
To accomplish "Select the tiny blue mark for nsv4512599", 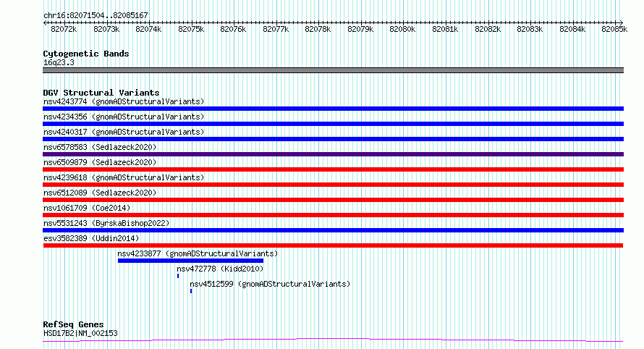I will click(191, 291).
